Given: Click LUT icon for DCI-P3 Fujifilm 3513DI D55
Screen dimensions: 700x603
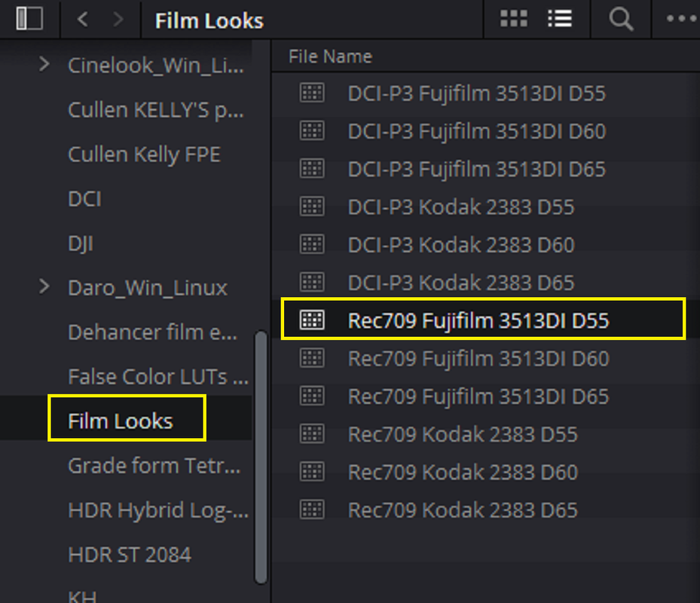Looking at the screenshot, I should coord(312,93).
